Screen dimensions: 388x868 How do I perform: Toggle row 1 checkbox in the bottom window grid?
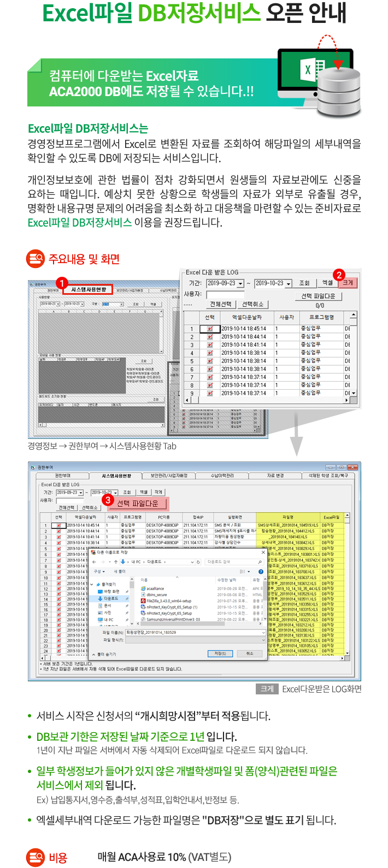click(59, 525)
